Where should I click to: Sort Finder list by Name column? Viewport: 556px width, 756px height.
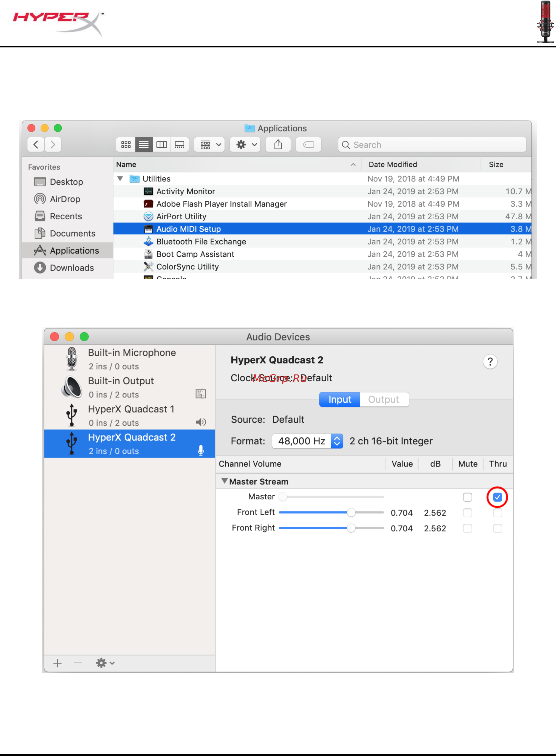point(237,164)
